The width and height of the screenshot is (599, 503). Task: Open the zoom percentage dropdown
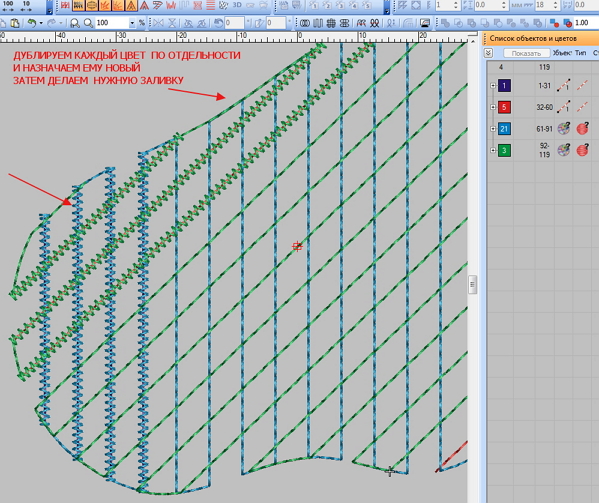[x=132, y=23]
